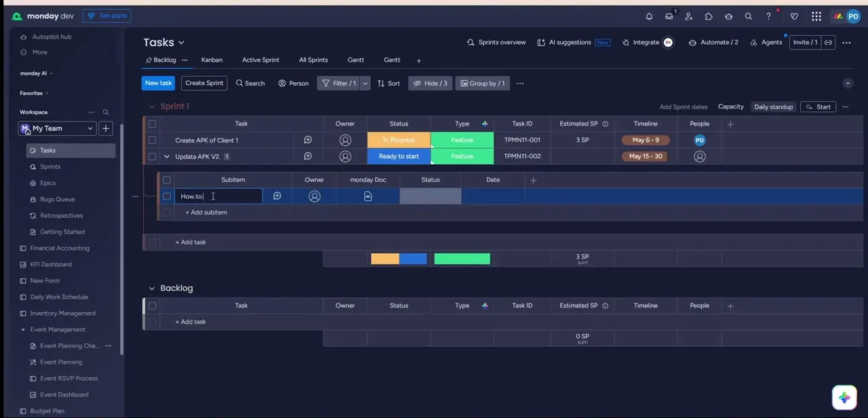The height and width of the screenshot is (418, 868).
Task: Open the filter options dropdown arrow
Action: 365,83
